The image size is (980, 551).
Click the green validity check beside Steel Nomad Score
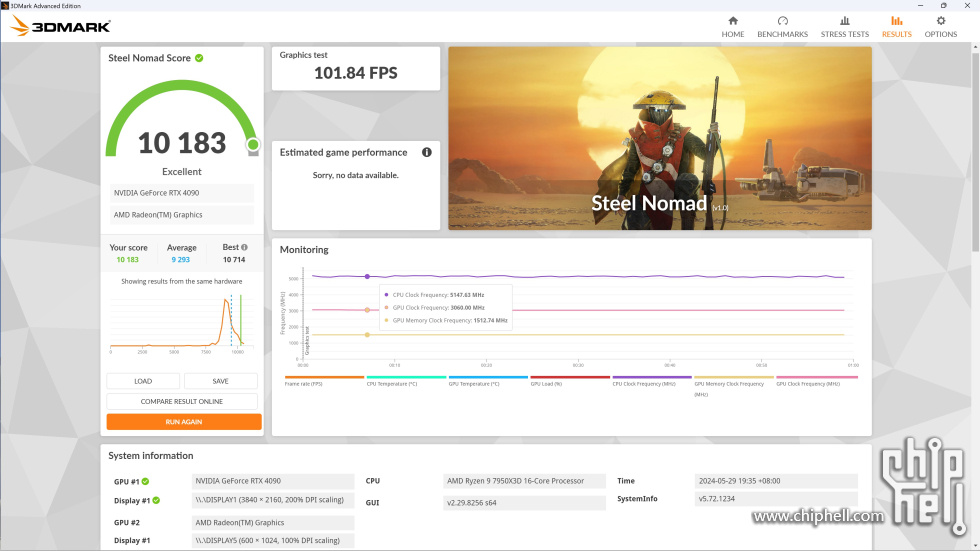coord(199,58)
